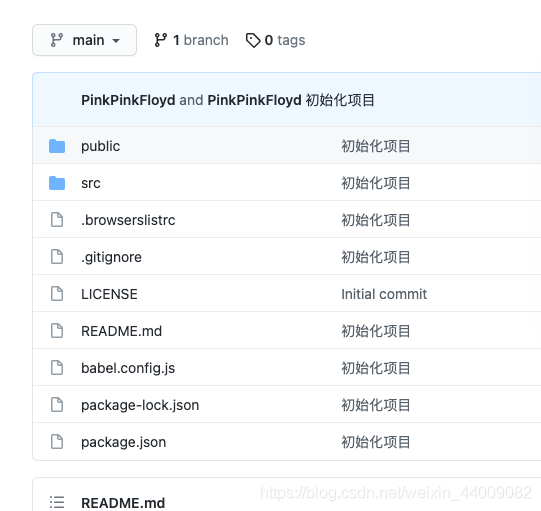Click file icon next to .browserslistrc
Viewport: 541px width, 511px height.
click(57, 220)
